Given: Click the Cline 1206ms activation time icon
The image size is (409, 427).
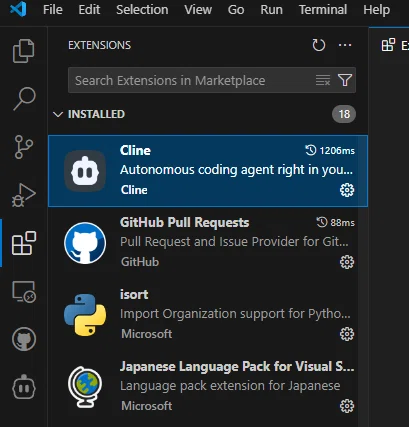Looking at the screenshot, I should 311,150.
